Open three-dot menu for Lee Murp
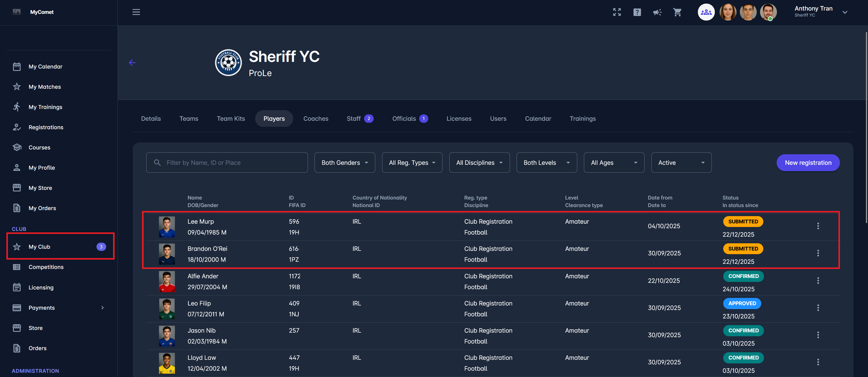Viewport: 868px width, 377px height. 818,226
